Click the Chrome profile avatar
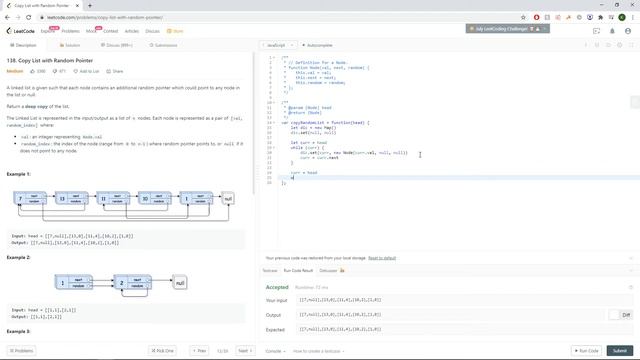The height and width of the screenshot is (360, 640). [622, 17]
